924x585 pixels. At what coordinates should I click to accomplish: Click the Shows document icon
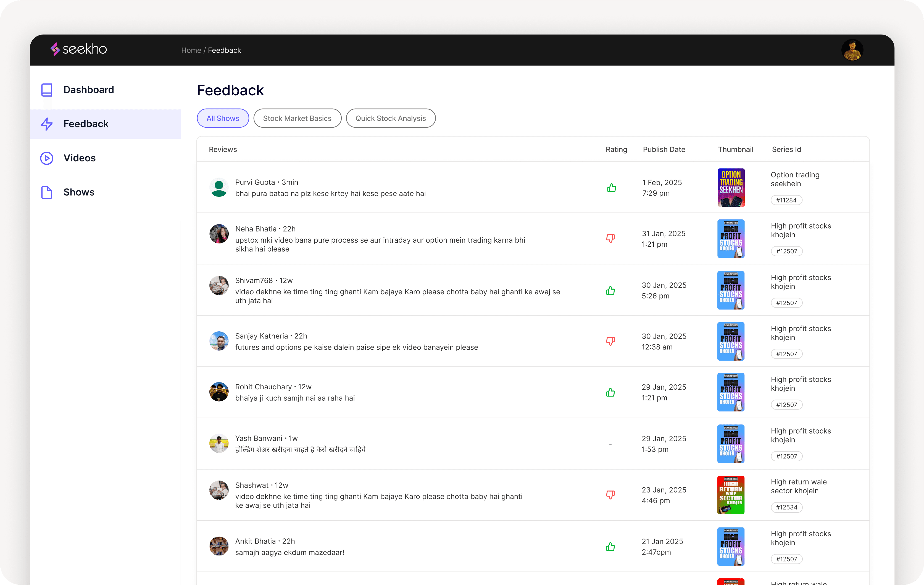tap(47, 192)
